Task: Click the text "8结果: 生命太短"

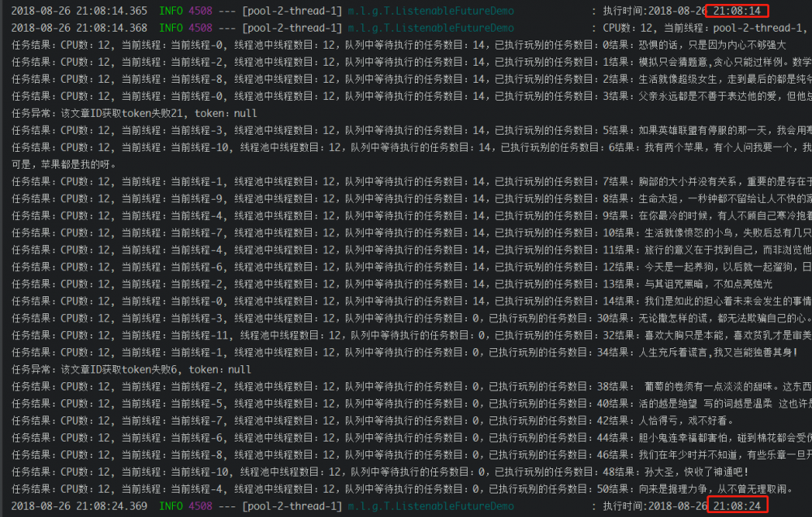Action: click(x=641, y=199)
